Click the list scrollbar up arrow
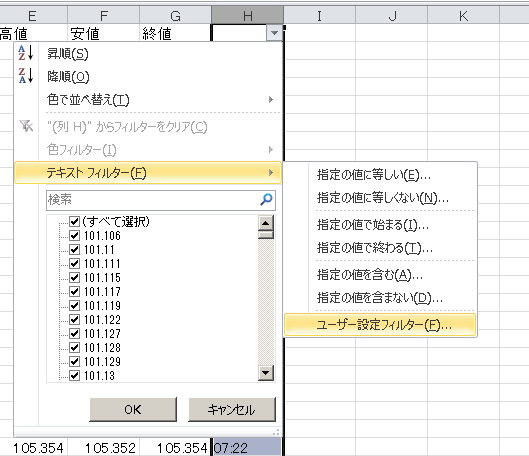Screen dimensions: 529x456 click(x=266, y=223)
